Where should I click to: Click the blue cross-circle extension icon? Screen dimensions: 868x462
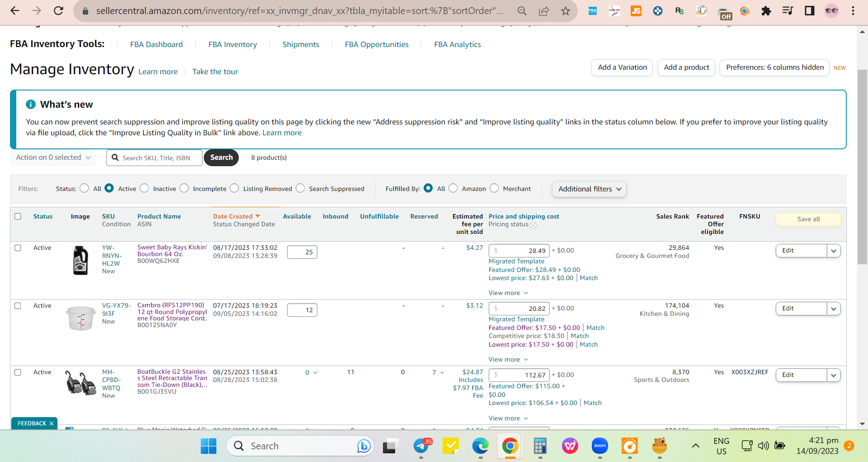(658, 11)
